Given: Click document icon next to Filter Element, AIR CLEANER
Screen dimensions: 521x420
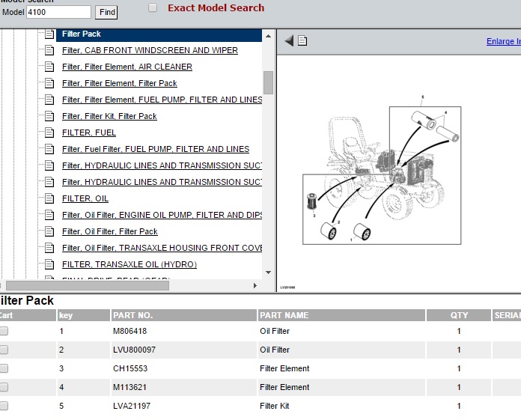Looking at the screenshot, I should click(49, 67).
